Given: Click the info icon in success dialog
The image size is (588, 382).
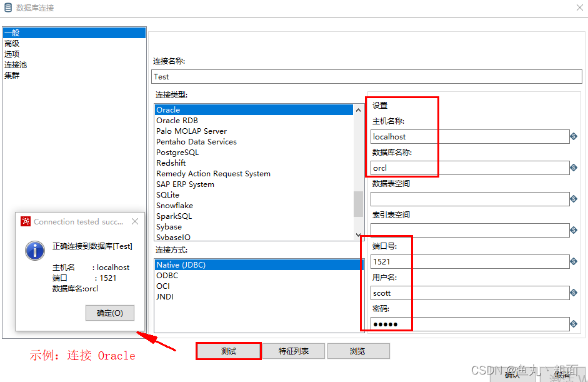Looking at the screenshot, I should [x=35, y=251].
